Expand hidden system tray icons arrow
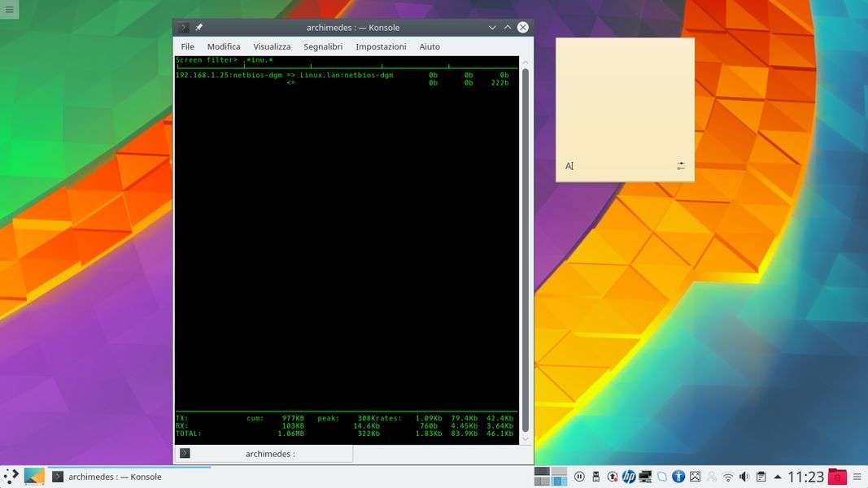This screenshot has width=868, height=488. (x=778, y=477)
